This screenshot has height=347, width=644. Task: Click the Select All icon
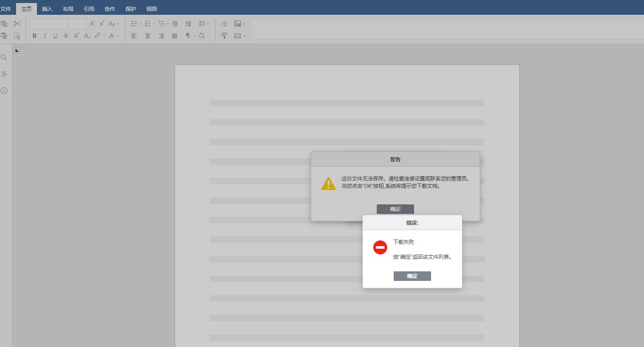pyautogui.click(x=17, y=36)
